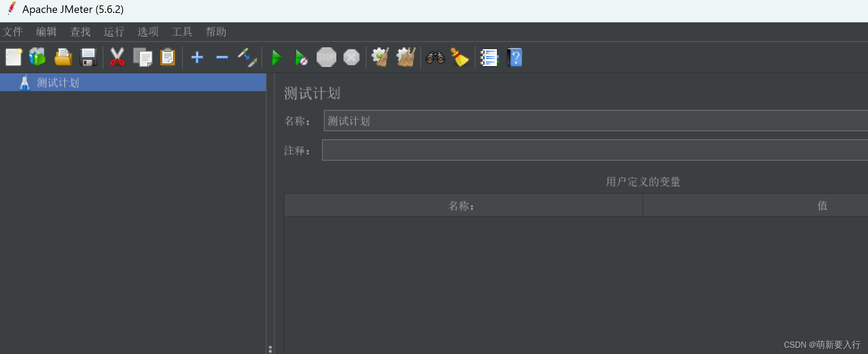Select the 测试计划 tree node
Image resolution: width=868 pixels, height=354 pixels.
click(133, 83)
